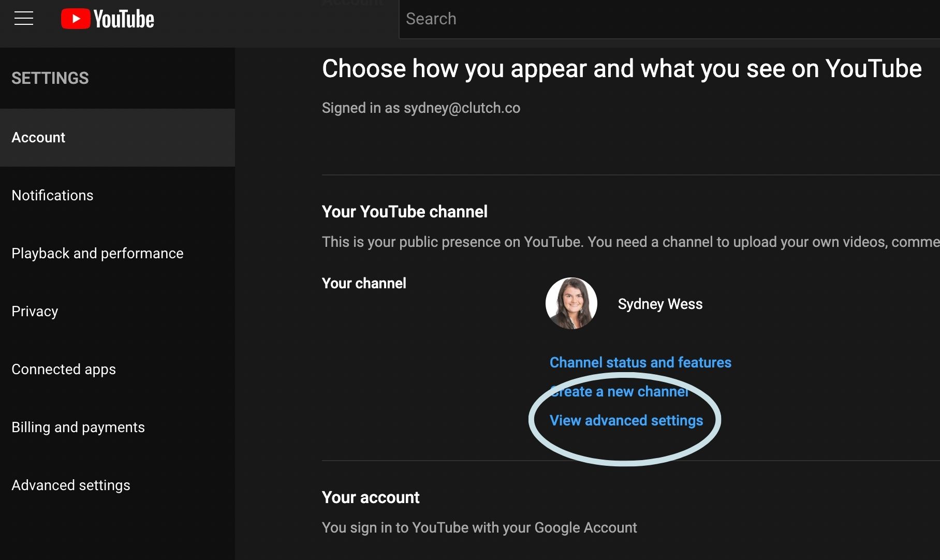Open Notifications settings
Image resolution: width=940 pixels, height=560 pixels.
click(52, 195)
